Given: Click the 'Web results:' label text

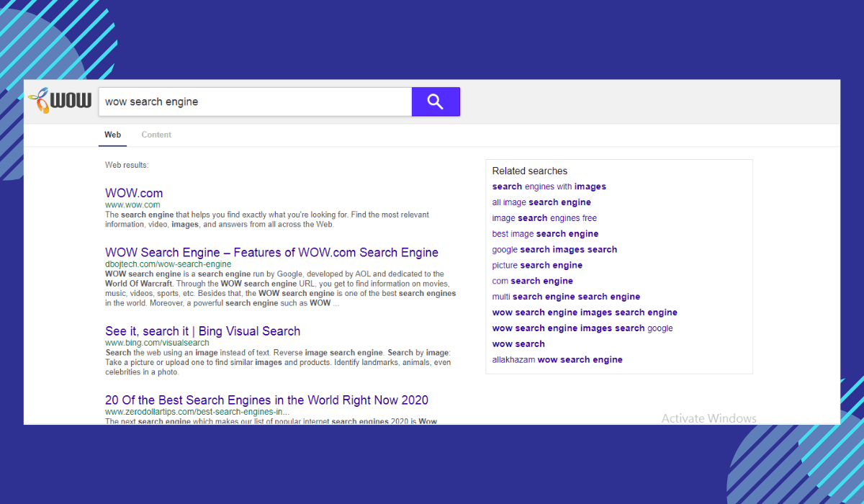Looking at the screenshot, I should [x=127, y=166].
